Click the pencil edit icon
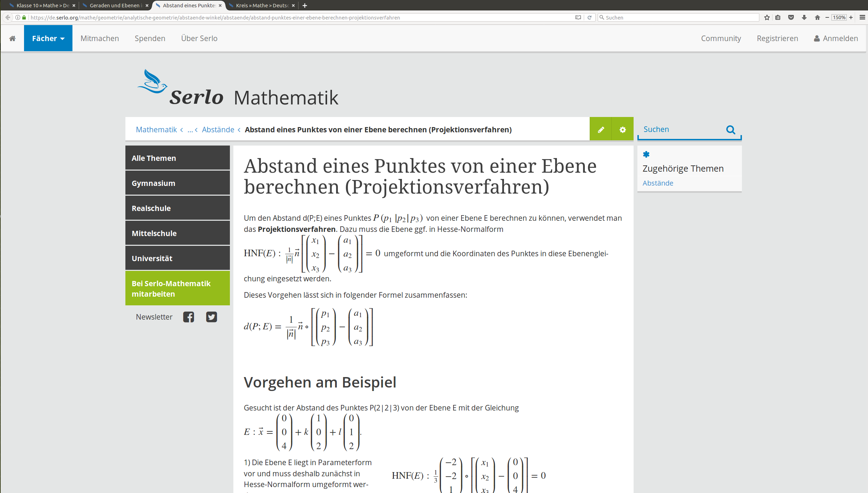Screen dimensions: 868x493 point(600,130)
